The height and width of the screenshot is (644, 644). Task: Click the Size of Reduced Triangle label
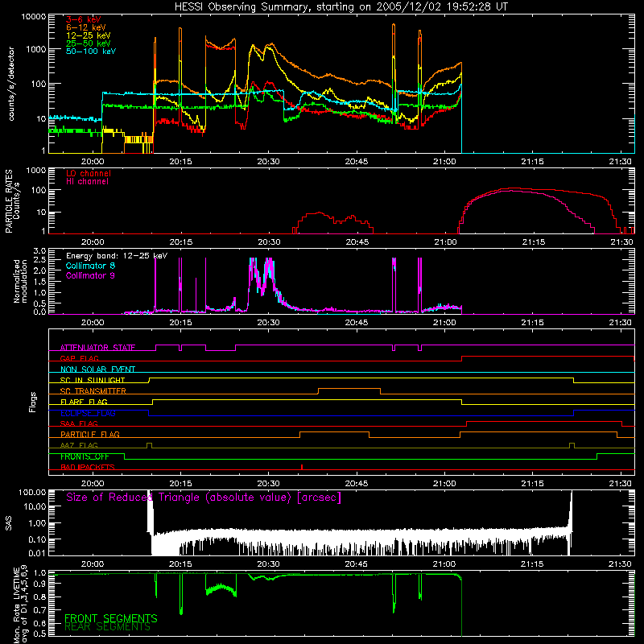(x=204, y=497)
